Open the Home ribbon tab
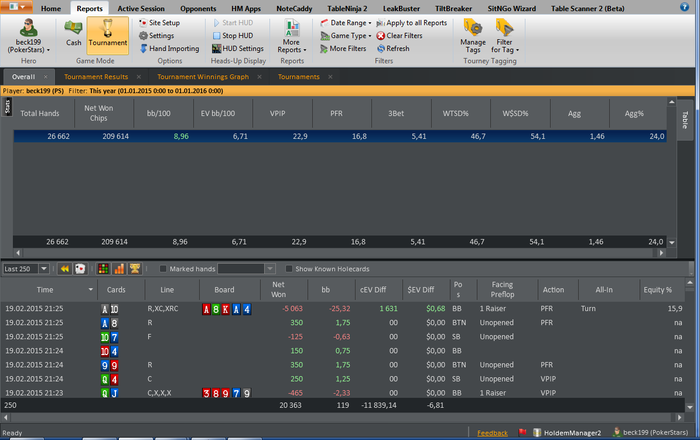700x440 pixels. coord(51,8)
